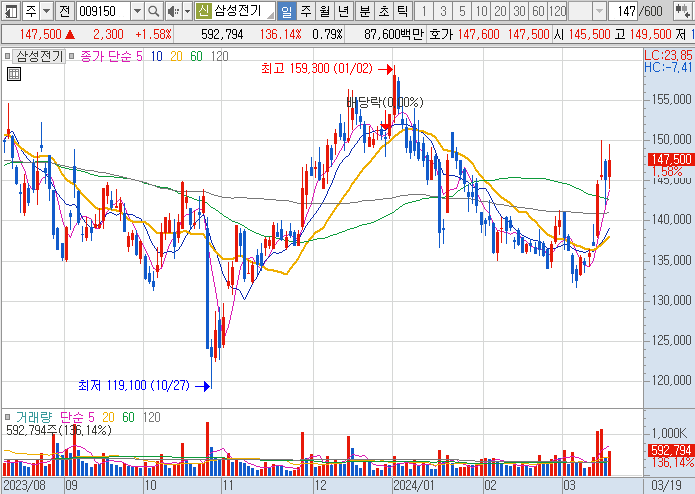Click the green 신 badge icon
The image size is (695, 494).
click(x=203, y=10)
